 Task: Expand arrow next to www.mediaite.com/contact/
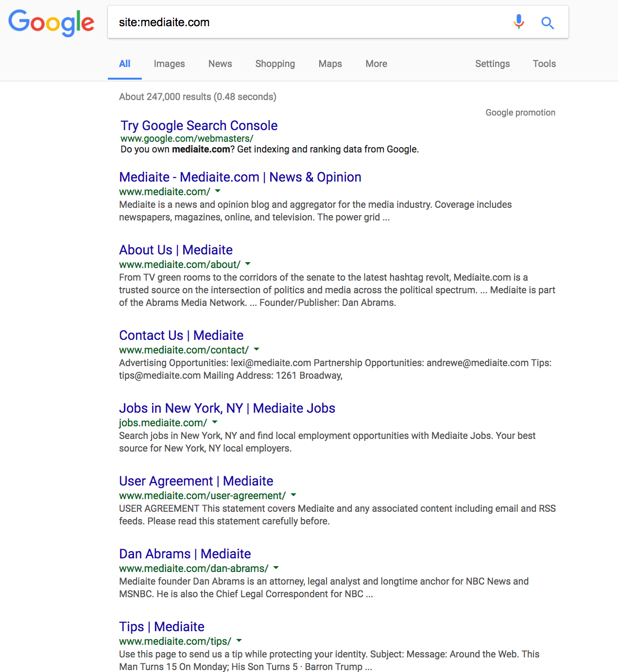pyautogui.click(x=257, y=350)
